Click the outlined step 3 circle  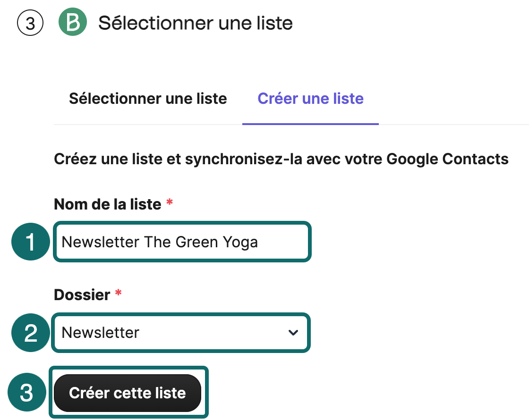(30, 23)
